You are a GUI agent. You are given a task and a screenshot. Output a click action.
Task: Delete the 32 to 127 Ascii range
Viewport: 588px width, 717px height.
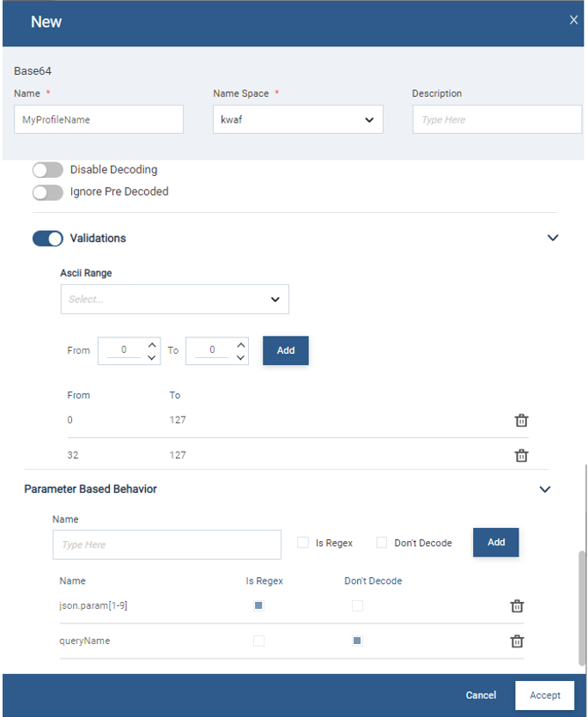pos(521,455)
